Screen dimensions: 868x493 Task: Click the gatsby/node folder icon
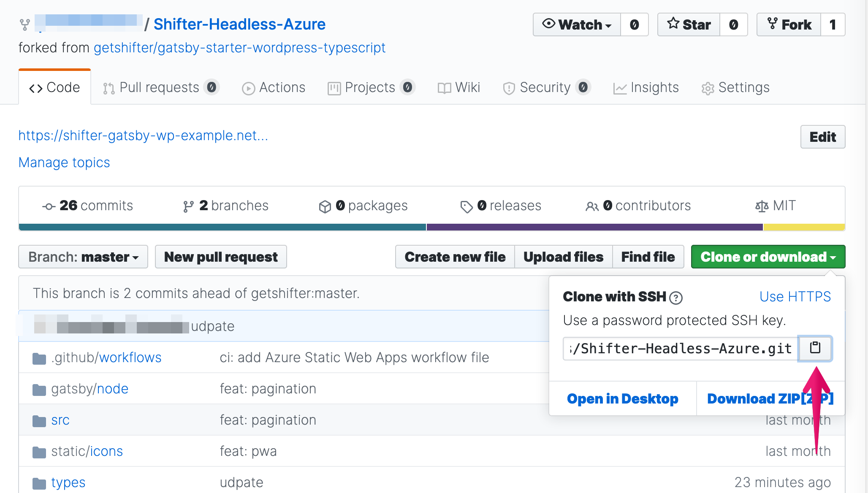point(39,390)
